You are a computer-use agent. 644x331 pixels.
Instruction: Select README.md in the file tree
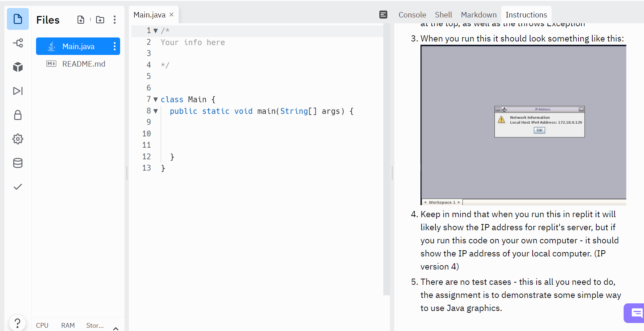(x=78, y=64)
